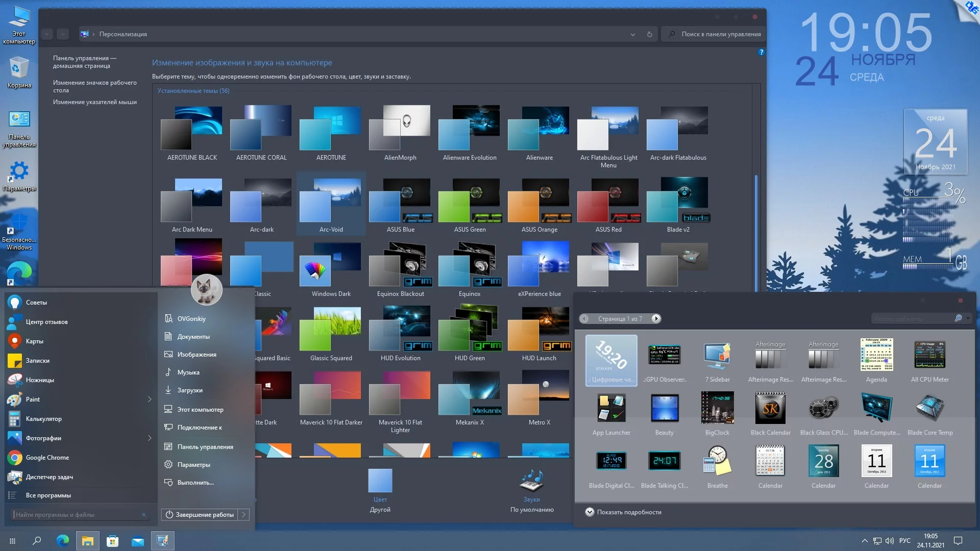
Task: Open the Black Calendar gadget
Action: pos(770,408)
